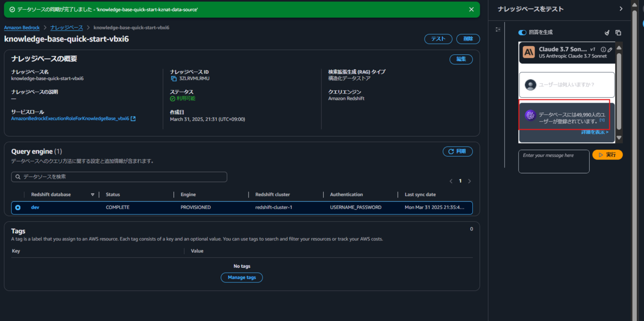Dismiss the green sync-complete notification banner
644x321 pixels.
(471, 9)
